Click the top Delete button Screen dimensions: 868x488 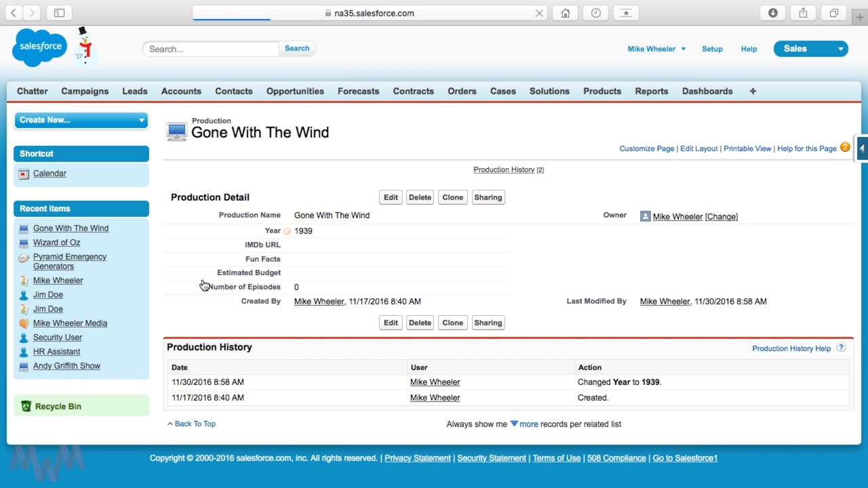420,197
